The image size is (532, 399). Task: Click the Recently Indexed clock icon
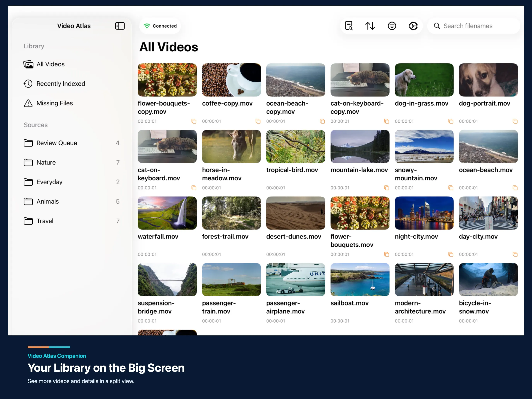(x=28, y=84)
